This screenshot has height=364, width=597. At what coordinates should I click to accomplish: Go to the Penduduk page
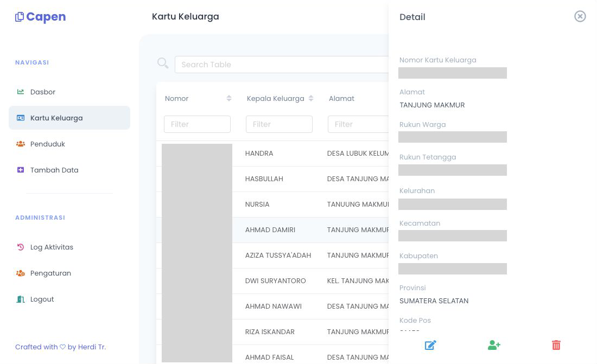click(x=48, y=144)
